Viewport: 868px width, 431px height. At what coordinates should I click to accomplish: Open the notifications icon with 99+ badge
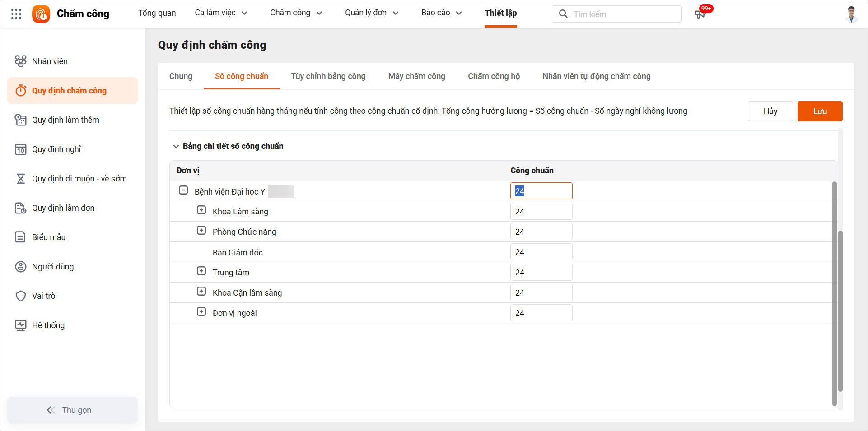[700, 14]
